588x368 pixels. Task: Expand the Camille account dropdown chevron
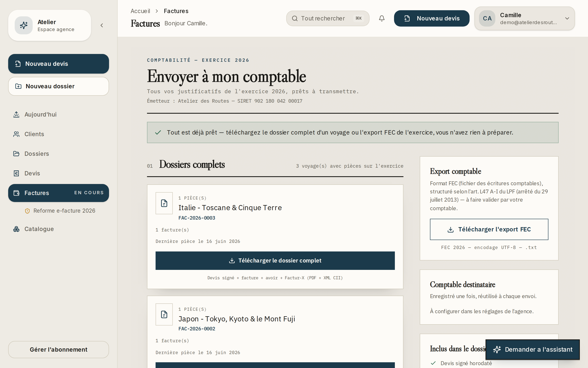coord(567,18)
